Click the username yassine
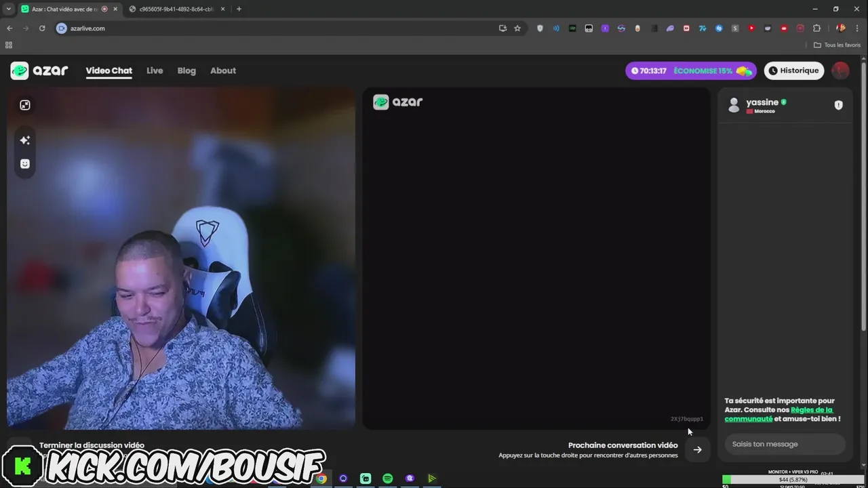This screenshot has width=868, height=488. coord(762,102)
